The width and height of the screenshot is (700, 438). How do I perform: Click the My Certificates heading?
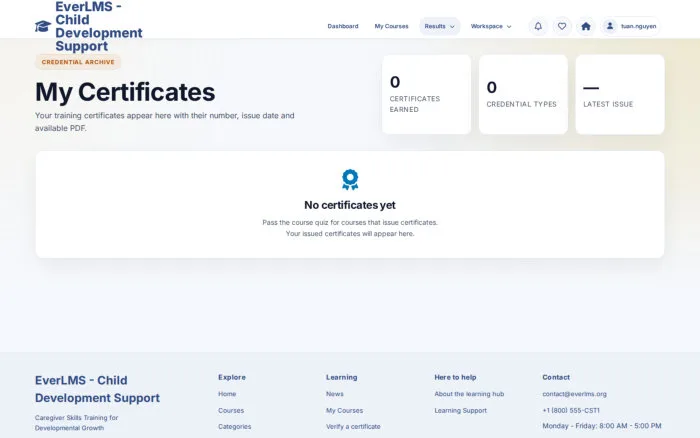point(125,92)
